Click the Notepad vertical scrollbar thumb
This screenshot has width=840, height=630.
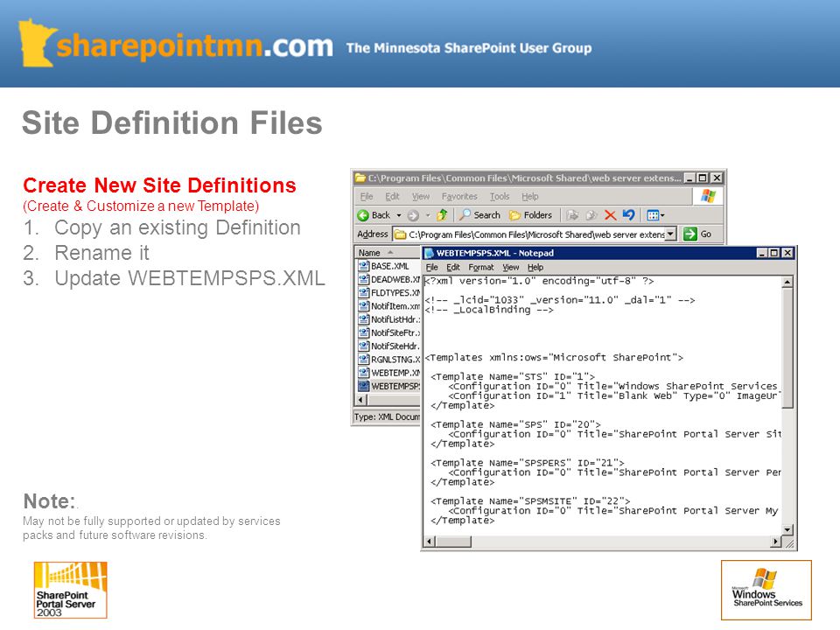tap(787, 348)
